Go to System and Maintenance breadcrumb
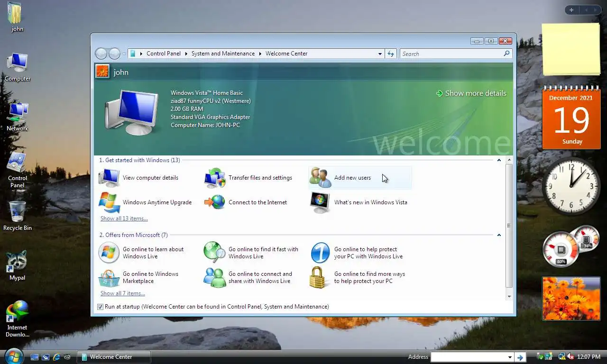The image size is (607, 364). 223,54
